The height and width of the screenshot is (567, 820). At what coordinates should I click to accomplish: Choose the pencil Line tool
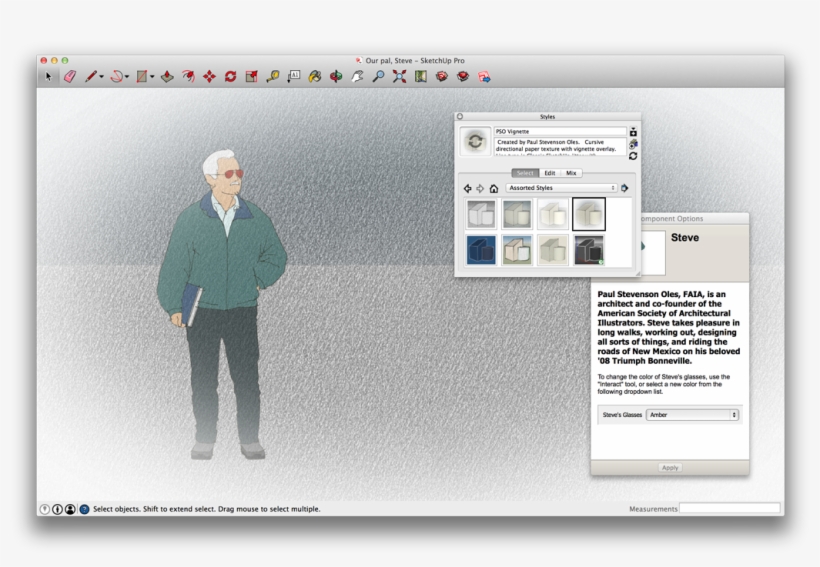tap(91, 77)
